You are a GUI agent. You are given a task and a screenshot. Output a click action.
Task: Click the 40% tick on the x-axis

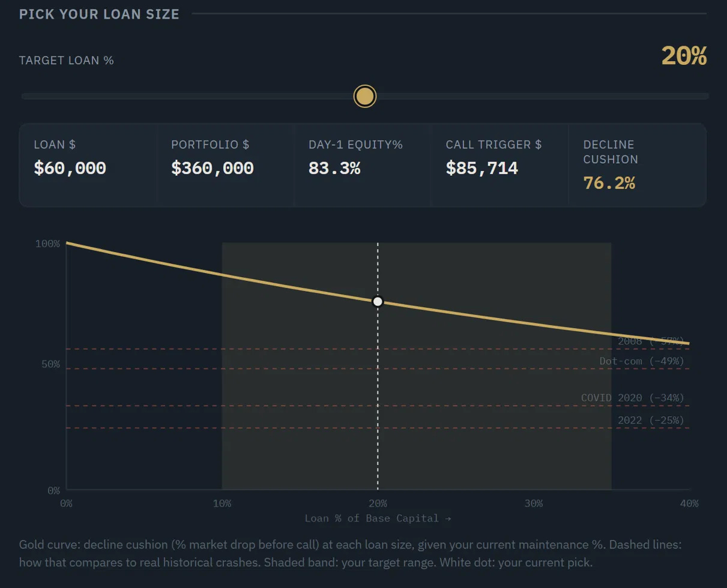click(689, 503)
